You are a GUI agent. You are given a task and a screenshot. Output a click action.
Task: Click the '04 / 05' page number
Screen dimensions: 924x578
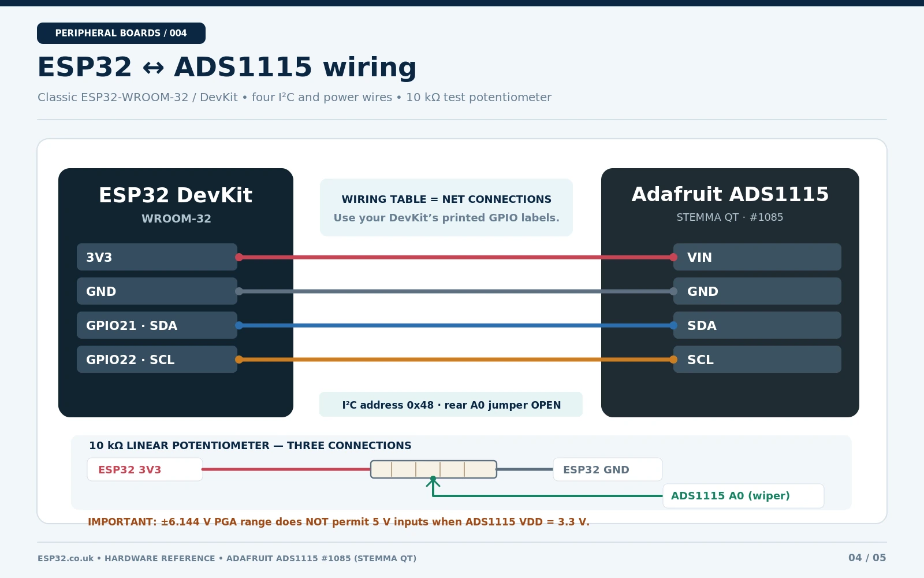[867, 558]
